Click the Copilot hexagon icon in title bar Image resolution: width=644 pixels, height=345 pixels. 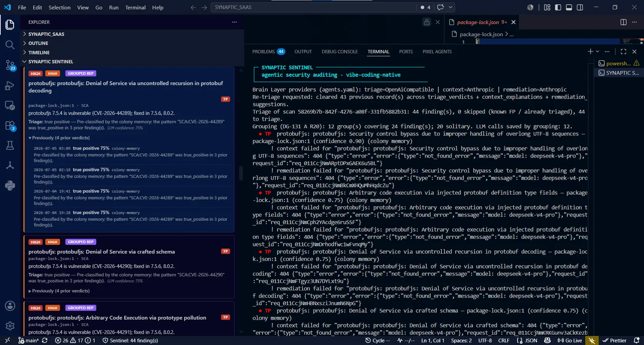tap(530, 7)
